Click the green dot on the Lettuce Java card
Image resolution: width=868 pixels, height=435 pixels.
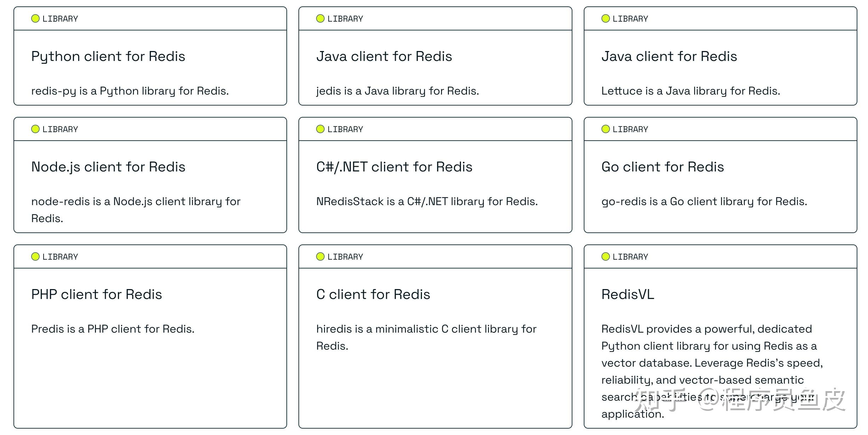606,18
